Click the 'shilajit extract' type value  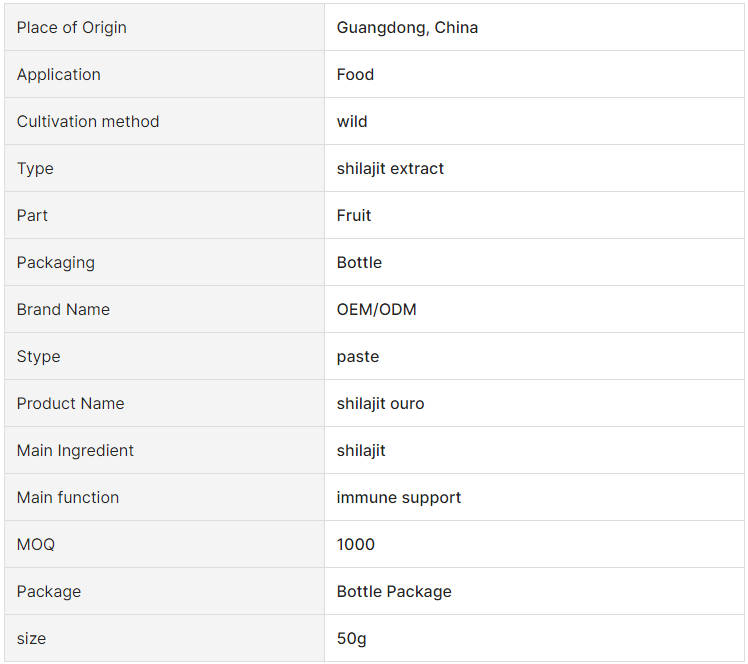(390, 168)
